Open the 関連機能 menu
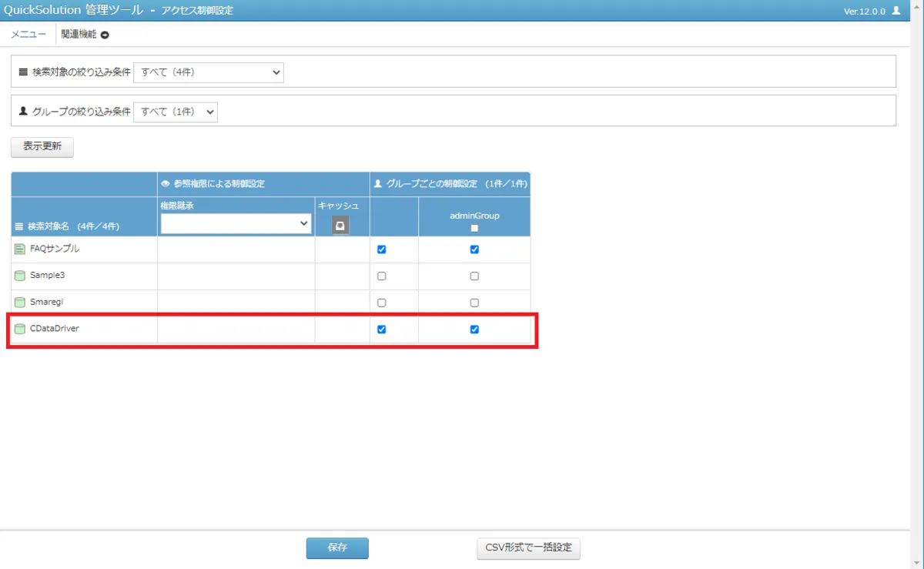 tap(79, 35)
